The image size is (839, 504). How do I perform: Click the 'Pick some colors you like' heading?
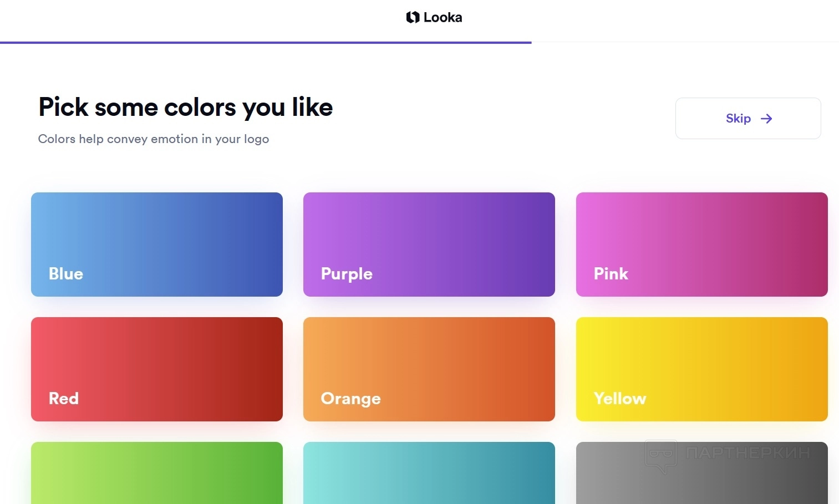186,107
